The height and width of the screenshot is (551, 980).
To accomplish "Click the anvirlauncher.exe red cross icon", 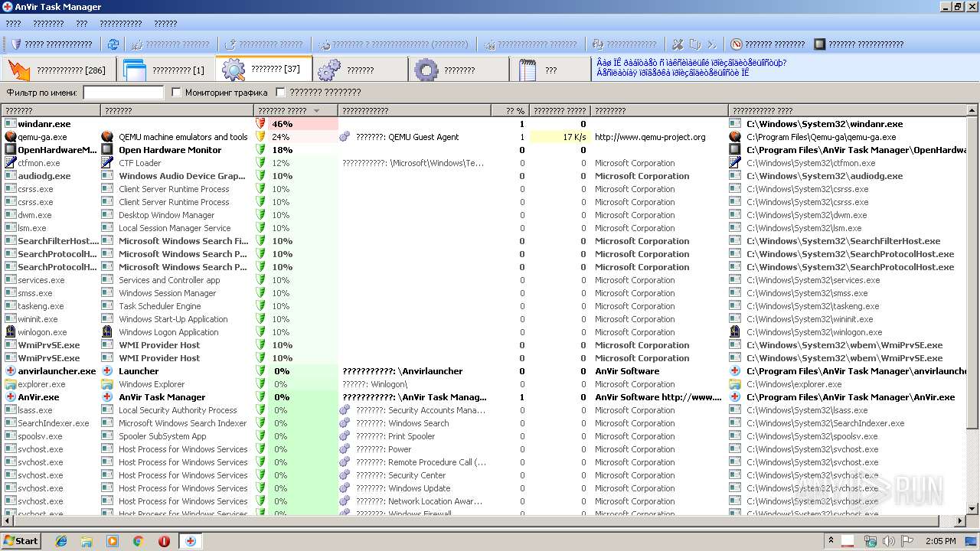I will [11, 371].
